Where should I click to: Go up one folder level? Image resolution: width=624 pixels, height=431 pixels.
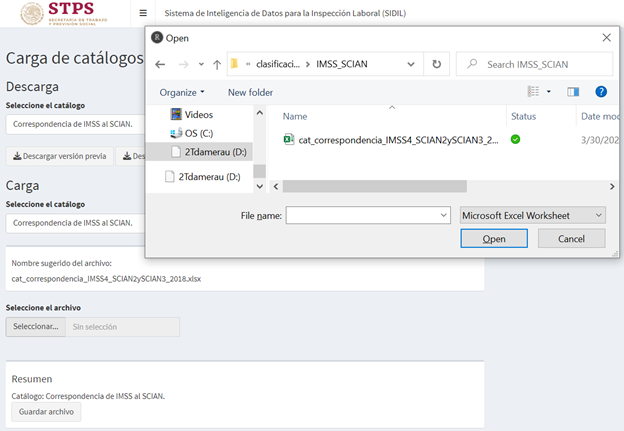click(x=217, y=64)
